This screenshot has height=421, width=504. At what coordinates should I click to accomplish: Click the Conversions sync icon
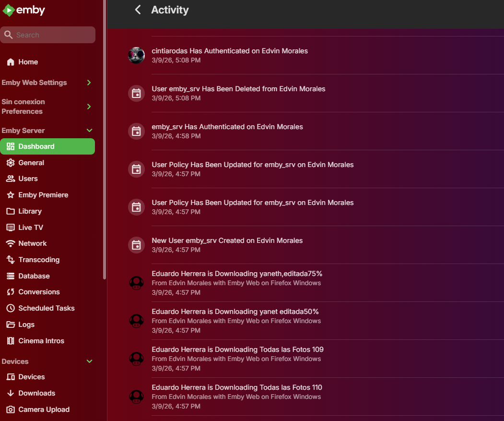point(11,292)
